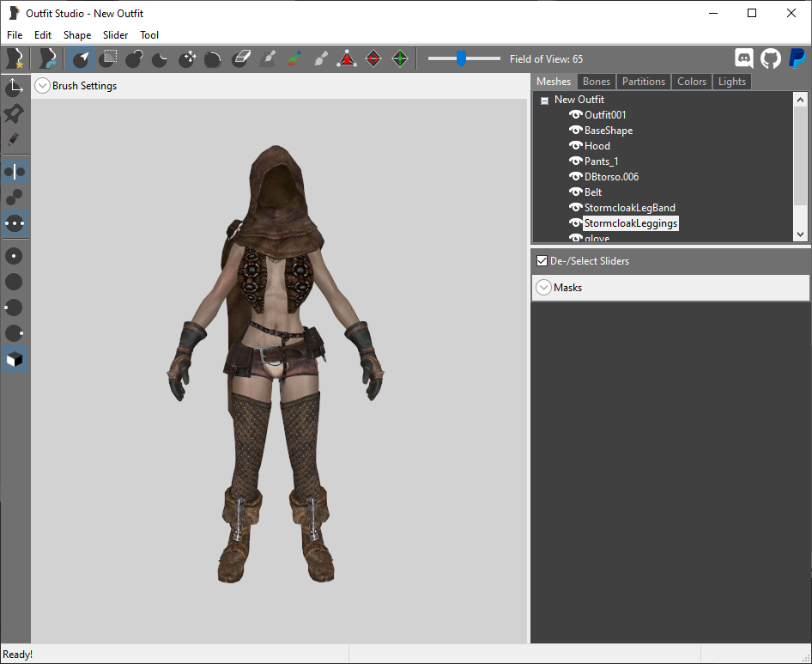The image size is (812, 664).
Task: Toggle perspective cube view mode
Action: pyautogui.click(x=14, y=359)
